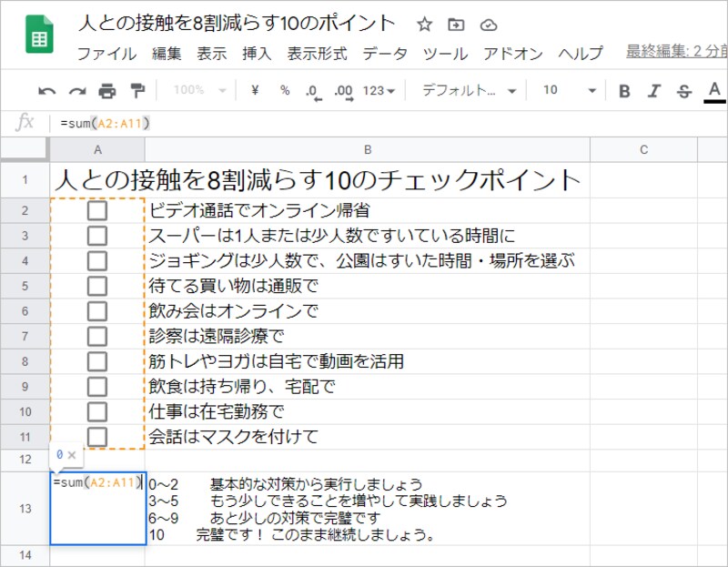Open the Print icon

[106, 89]
